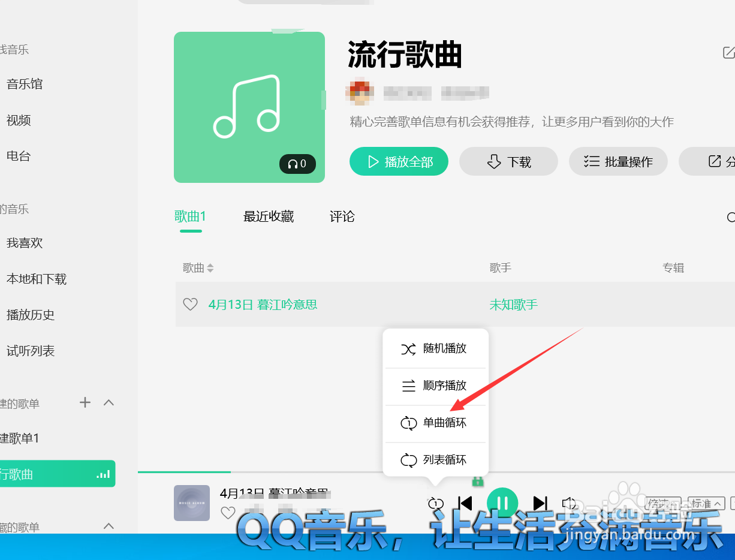
Task: Skip to next track with forward icon
Action: [540, 503]
